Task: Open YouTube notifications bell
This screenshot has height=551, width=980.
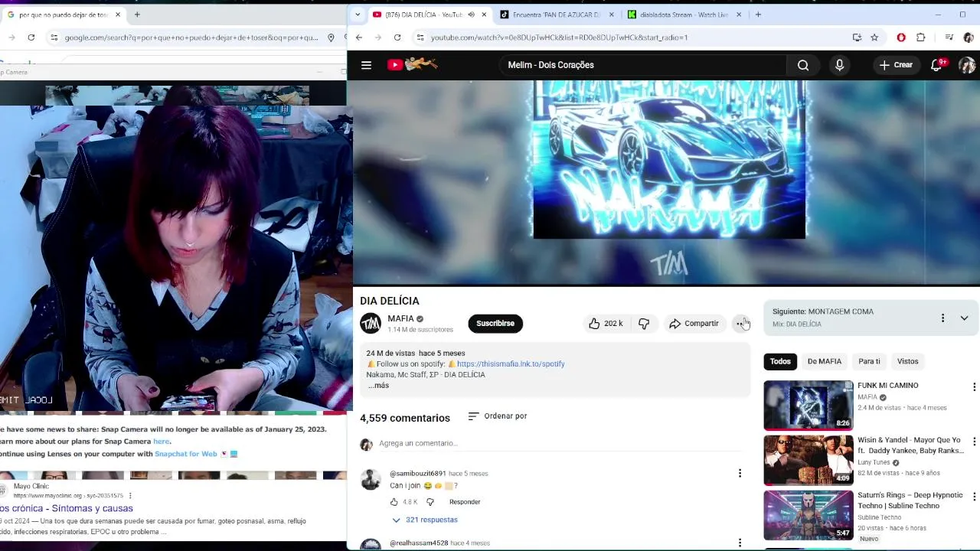Action: (x=936, y=65)
